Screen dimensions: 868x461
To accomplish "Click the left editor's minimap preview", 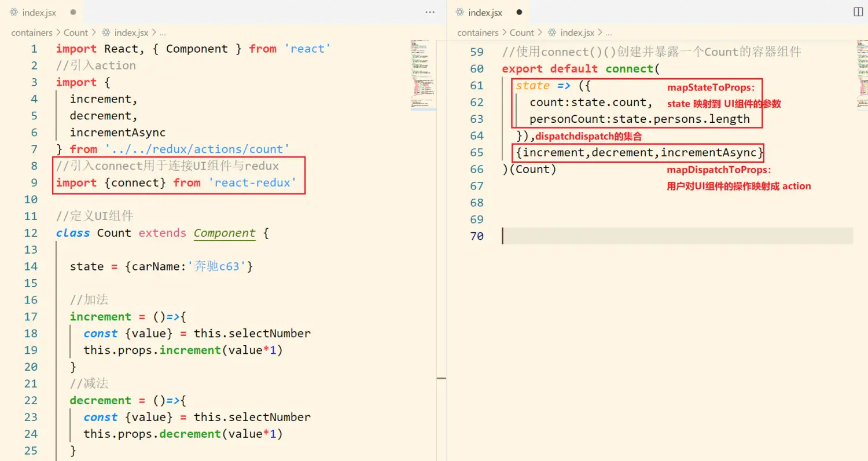I will [423, 74].
